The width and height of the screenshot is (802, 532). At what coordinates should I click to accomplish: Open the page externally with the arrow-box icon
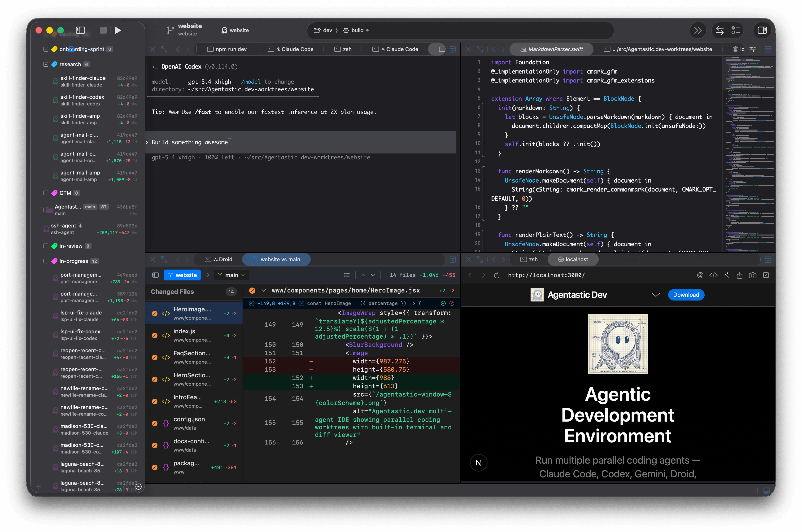766,275
